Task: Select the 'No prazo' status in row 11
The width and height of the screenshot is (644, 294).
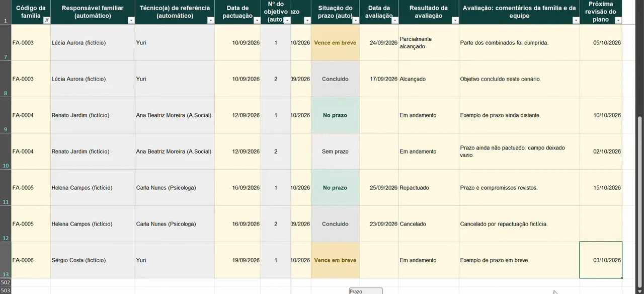Action: [335, 188]
